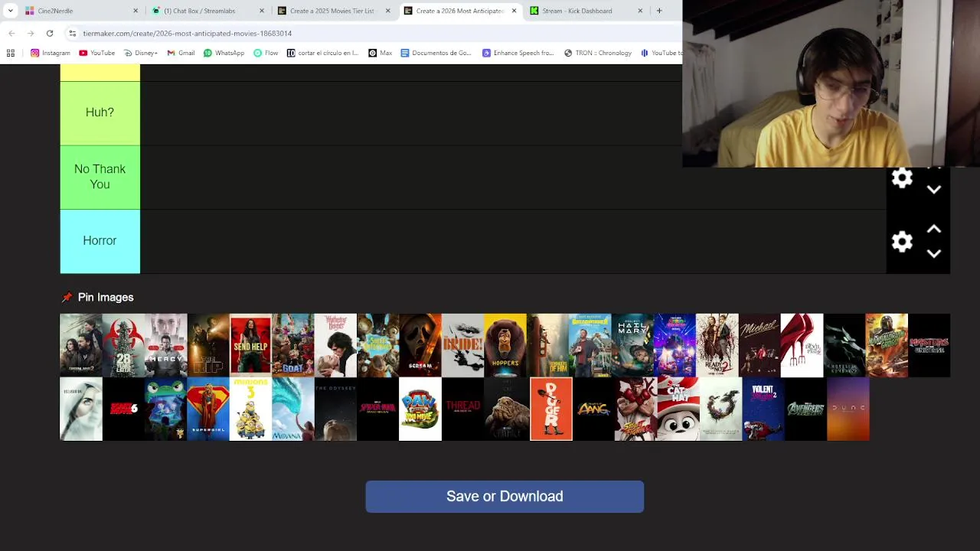Open Flow bookmark
The height and width of the screenshot is (551, 980).
pyautogui.click(x=266, y=53)
